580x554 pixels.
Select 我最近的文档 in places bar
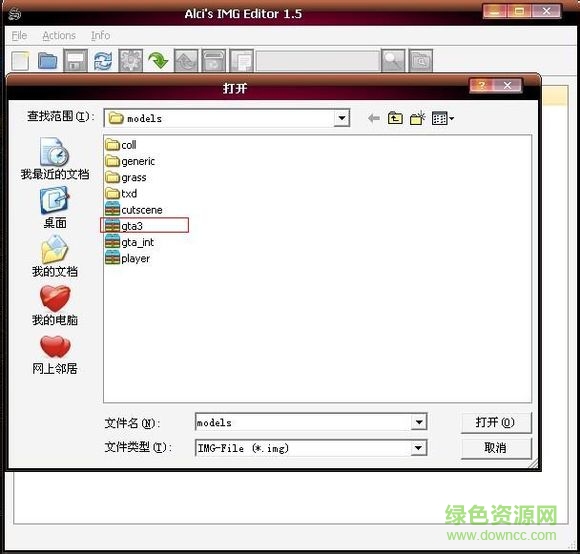tap(55, 158)
